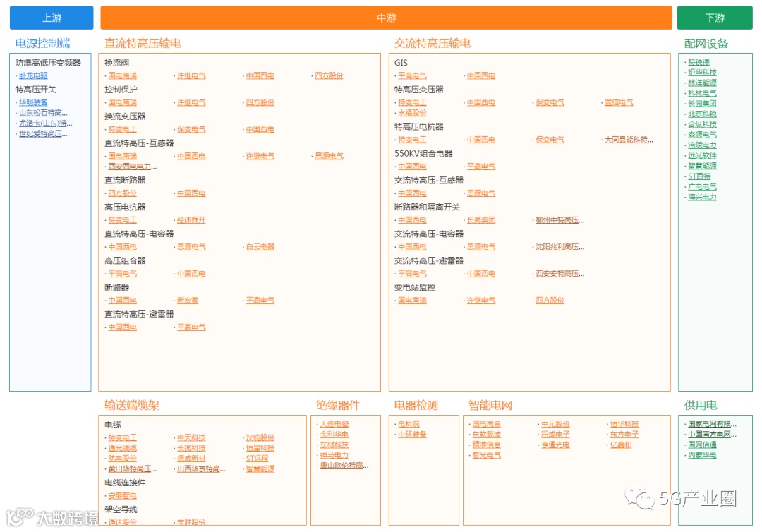The height and width of the screenshot is (532, 762).
Task: Click the 长高集团 link
Action: pyautogui.click(x=481, y=220)
